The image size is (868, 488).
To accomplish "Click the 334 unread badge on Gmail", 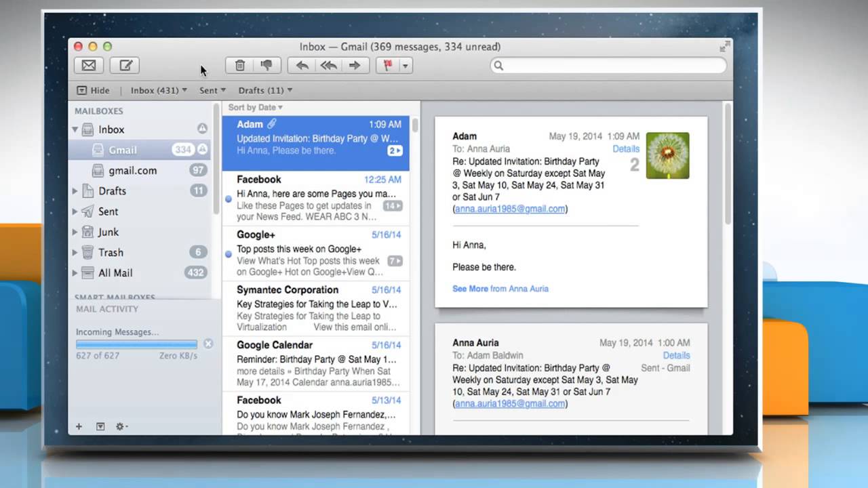I will pos(182,150).
